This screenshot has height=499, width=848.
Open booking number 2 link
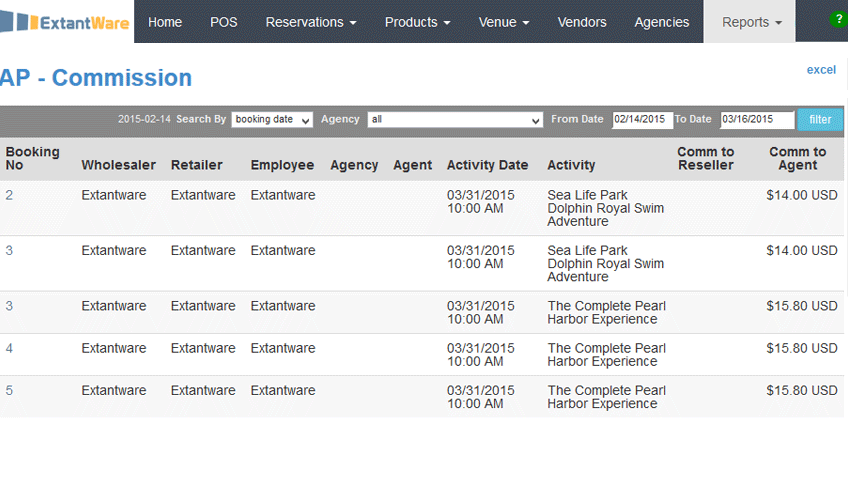coord(9,195)
